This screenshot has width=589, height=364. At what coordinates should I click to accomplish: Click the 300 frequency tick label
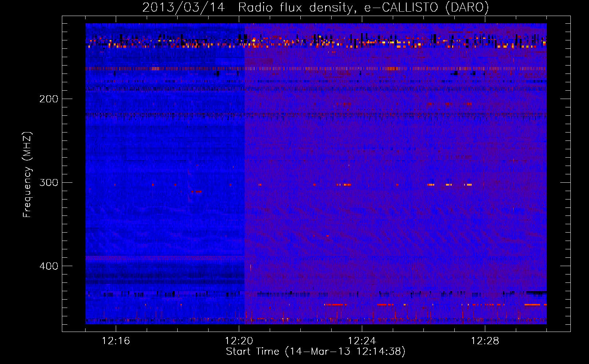coord(49,183)
